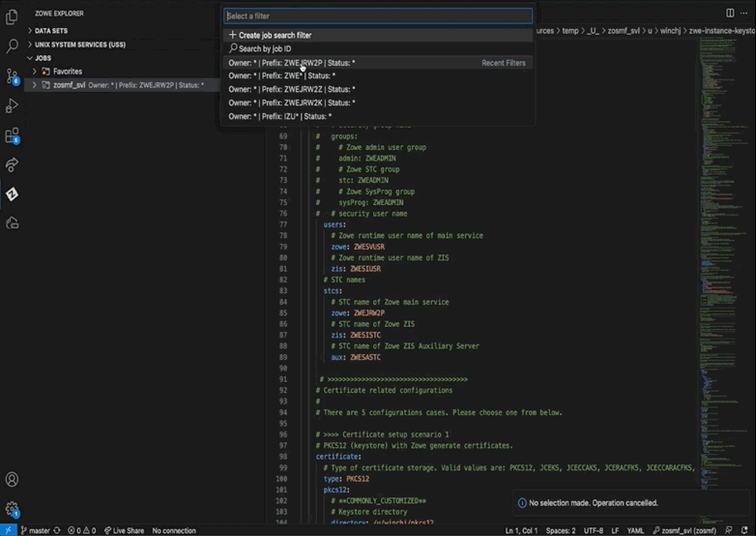
Task: Open errors and warnings counter
Action: (x=81, y=530)
